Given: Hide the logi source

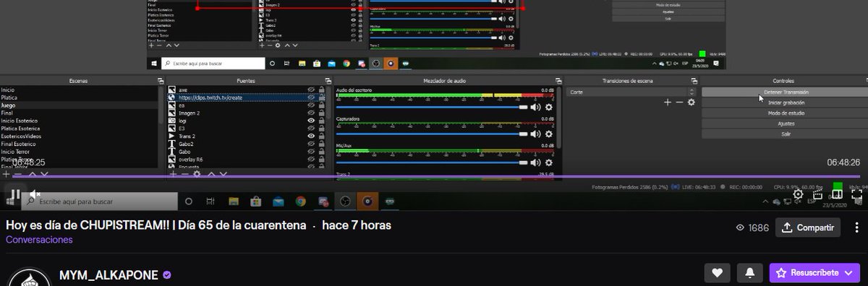Looking at the screenshot, I should tap(311, 121).
